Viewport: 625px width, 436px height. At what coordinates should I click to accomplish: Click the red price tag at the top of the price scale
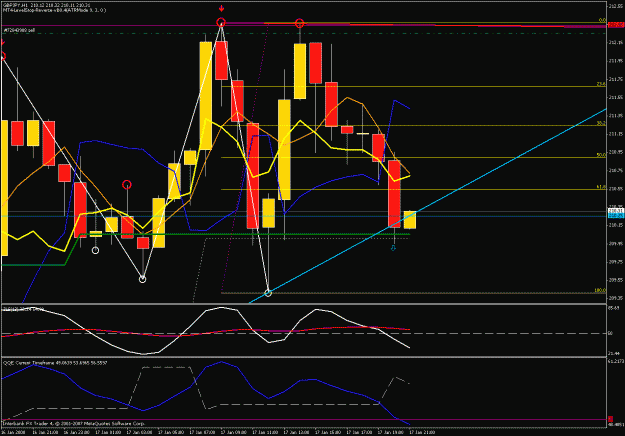pos(616,25)
